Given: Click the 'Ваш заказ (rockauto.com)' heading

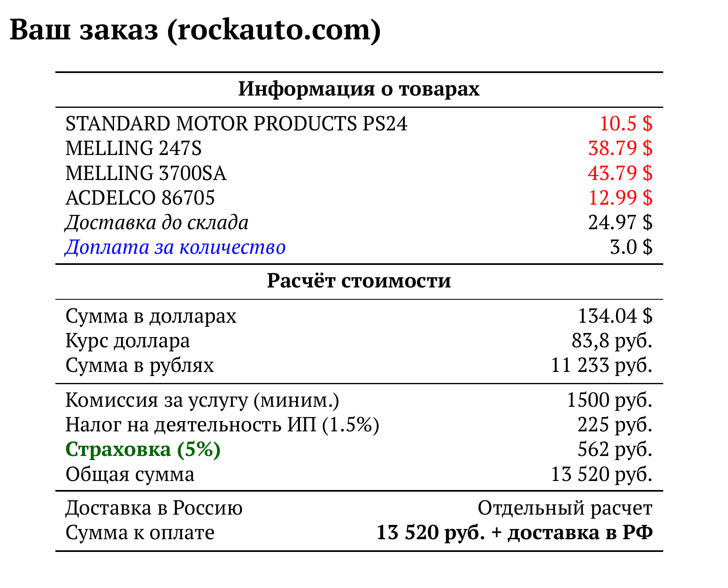Looking at the screenshot, I should (x=195, y=30).
